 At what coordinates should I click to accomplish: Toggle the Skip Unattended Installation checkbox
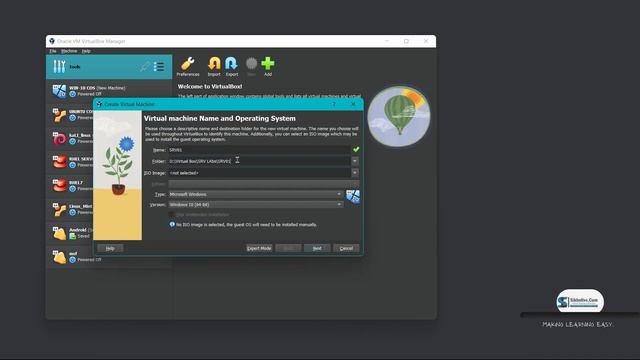(x=172, y=214)
